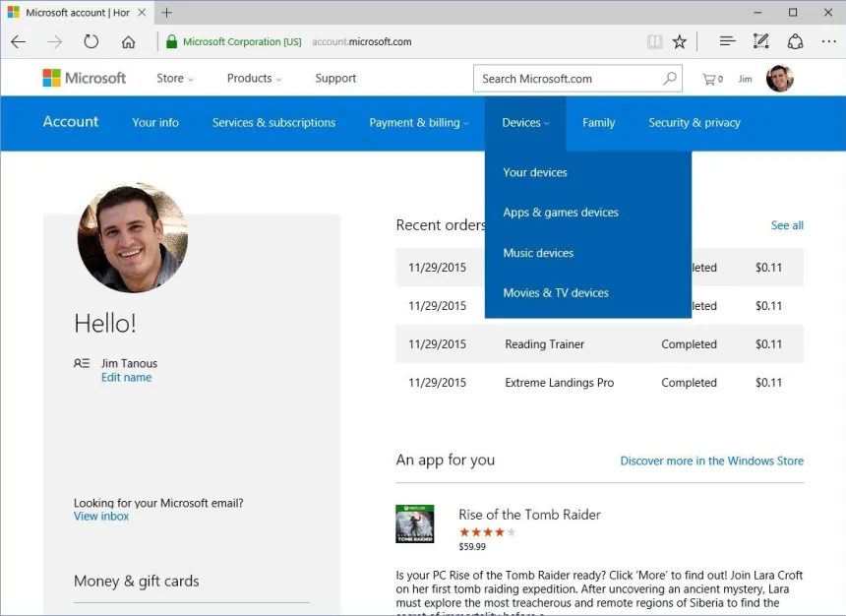This screenshot has height=616, width=846.
Task: Click Discover more in the Windows Store
Action: pyautogui.click(x=711, y=461)
